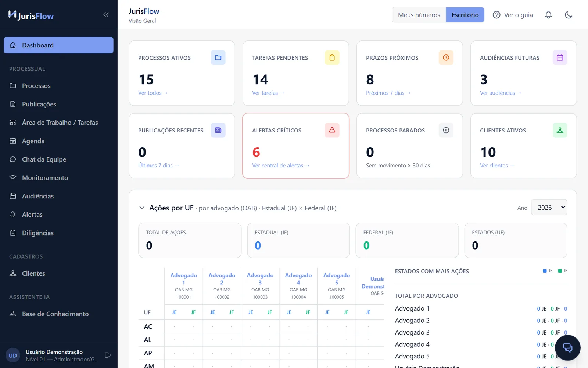Image resolution: width=588 pixels, height=368 pixels.
Task: Open Diligências in sidebar
Action: point(58,233)
